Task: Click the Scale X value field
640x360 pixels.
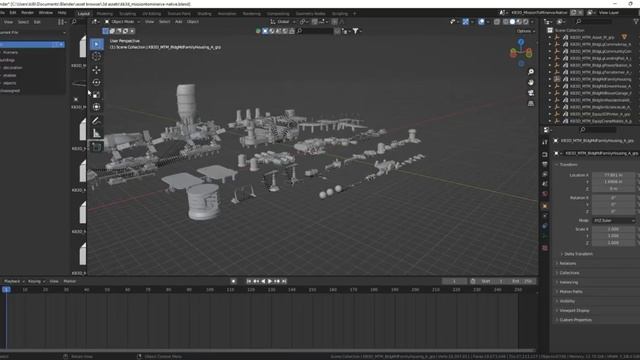Action: [614, 229]
